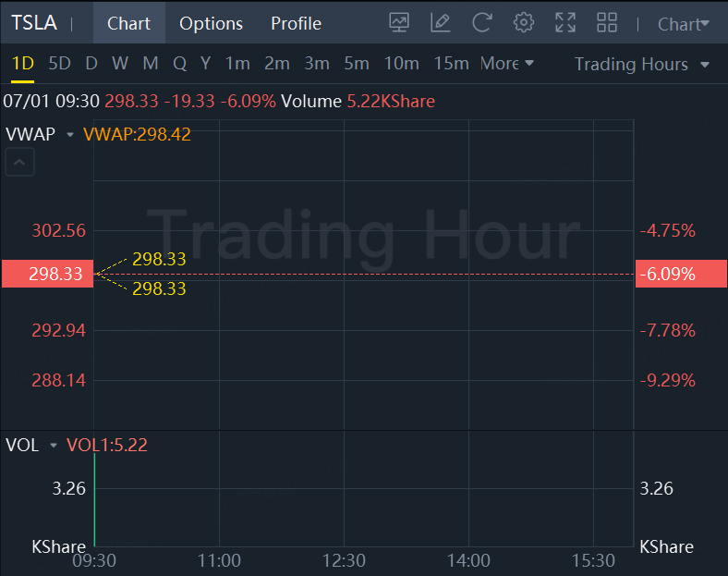Image resolution: width=728 pixels, height=576 pixels.
Task: Open the Chart mode dropdown
Action: click(684, 24)
